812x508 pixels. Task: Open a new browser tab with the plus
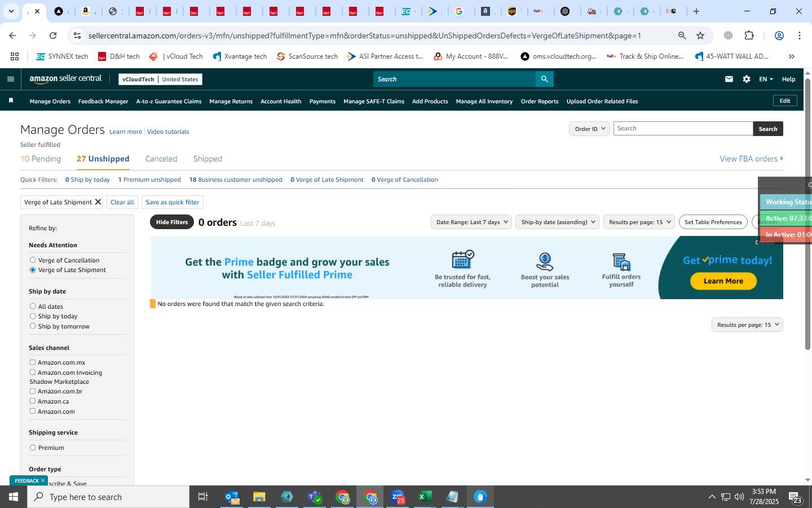696,11
